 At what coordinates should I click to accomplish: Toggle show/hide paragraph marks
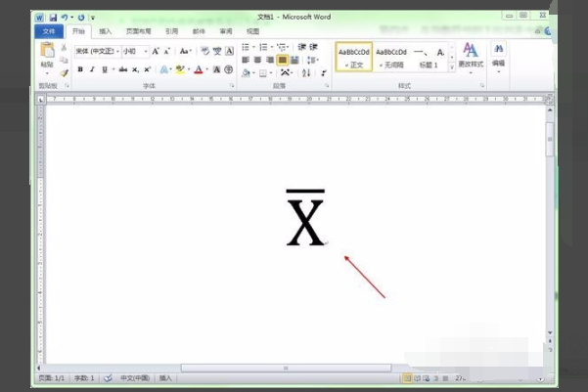pos(324,72)
